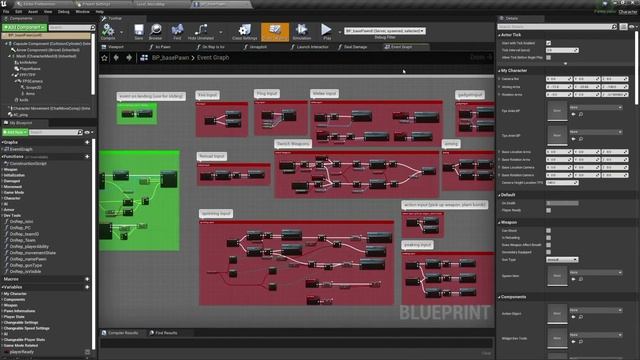Click the favorite star in graph bar
This screenshot has width=640, height=360.
(x=104, y=58)
